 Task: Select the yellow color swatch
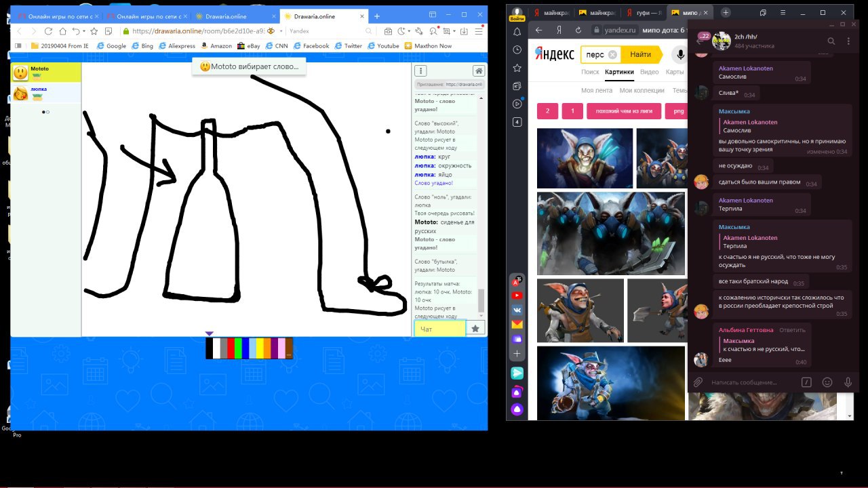(x=260, y=348)
